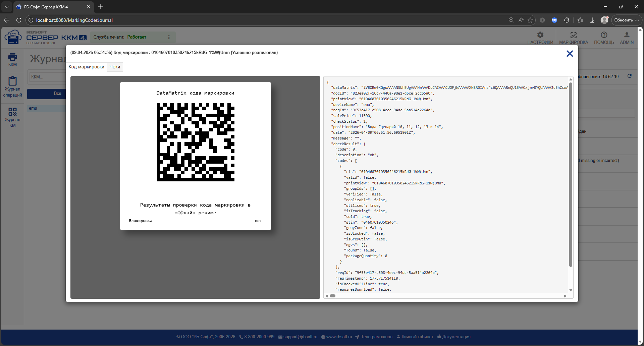Go back with the browser back arrow
The image size is (644, 346).
[7, 20]
